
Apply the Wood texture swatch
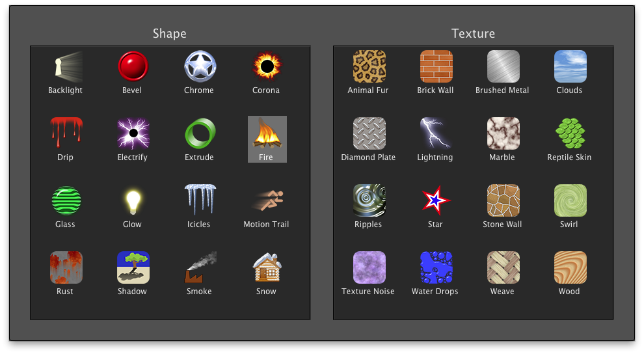point(570,268)
